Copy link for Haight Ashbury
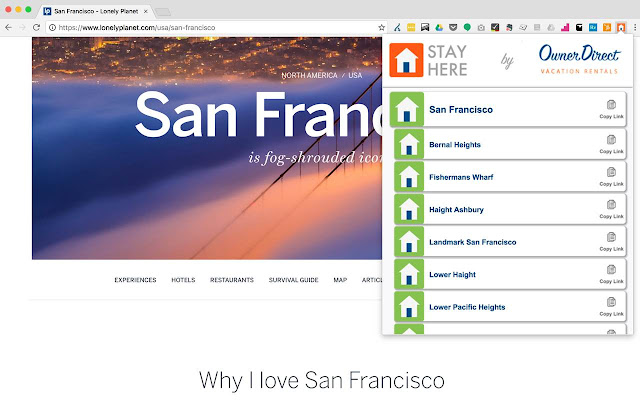Viewport: 640px width, 400px height. coord(611,209)
